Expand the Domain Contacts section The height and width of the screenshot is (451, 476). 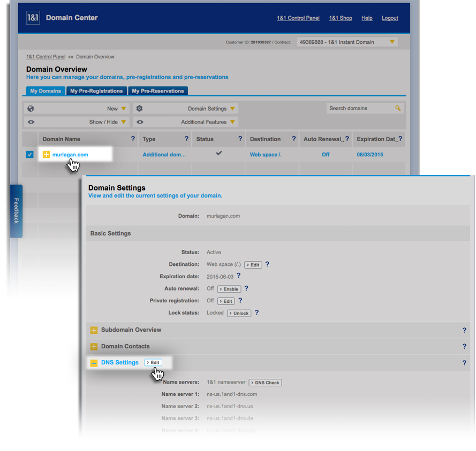point(94,346)
